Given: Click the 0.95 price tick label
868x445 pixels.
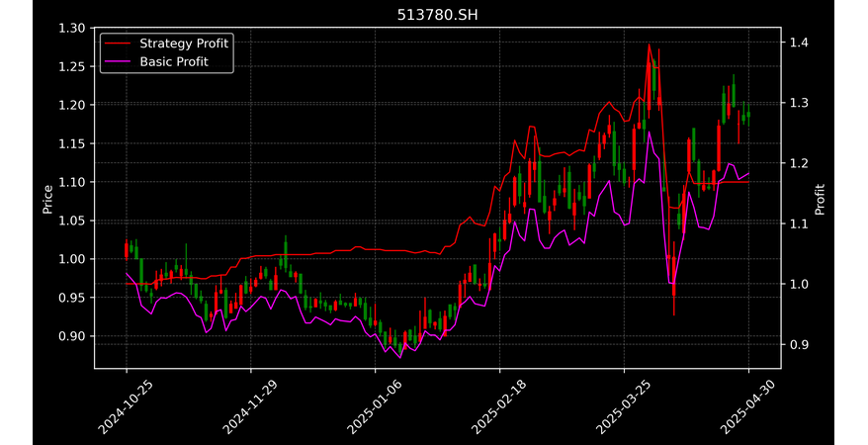Looking at the screenshot, I should [72, 298].
